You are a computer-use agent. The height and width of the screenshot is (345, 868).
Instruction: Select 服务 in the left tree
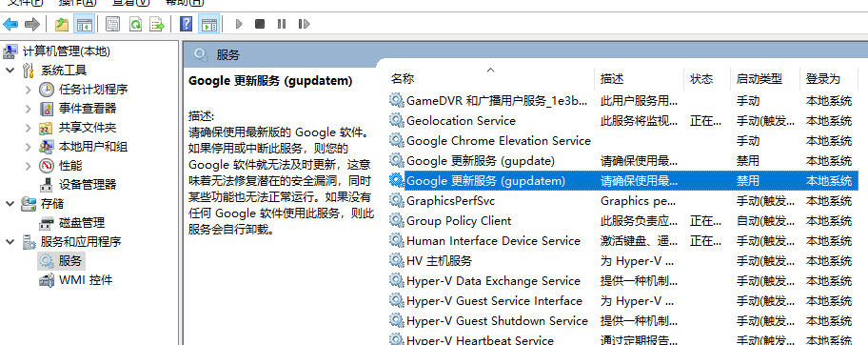point(69,261)
